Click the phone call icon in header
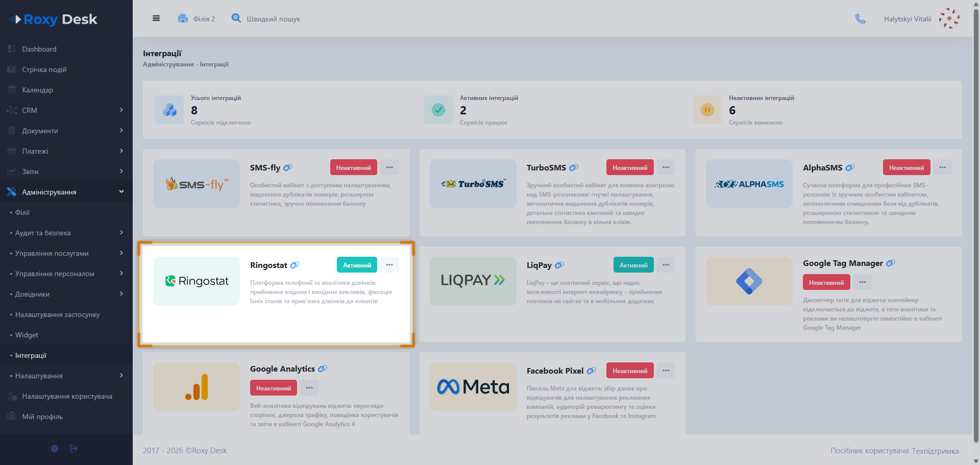 (x=861, y=19)
